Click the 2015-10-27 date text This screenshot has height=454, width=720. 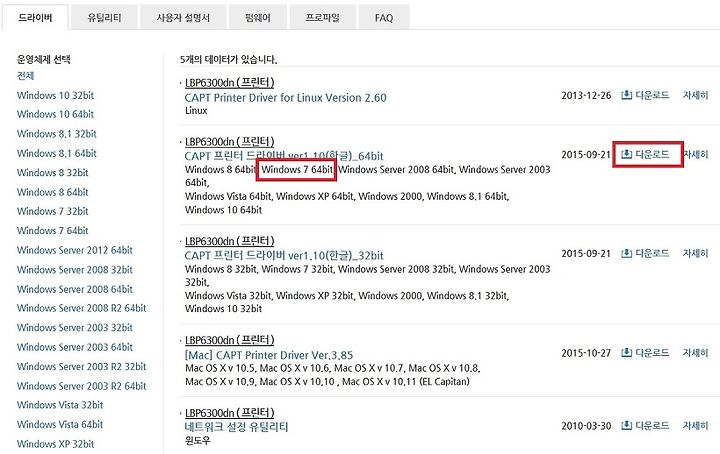click(x=586, y=353)
